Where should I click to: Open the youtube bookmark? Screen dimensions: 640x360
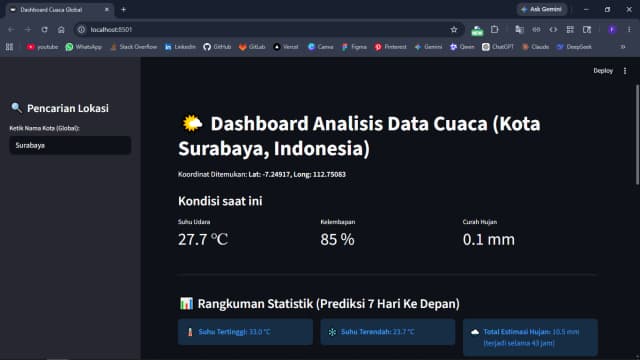pyautogui.click(x=42, y=47)
